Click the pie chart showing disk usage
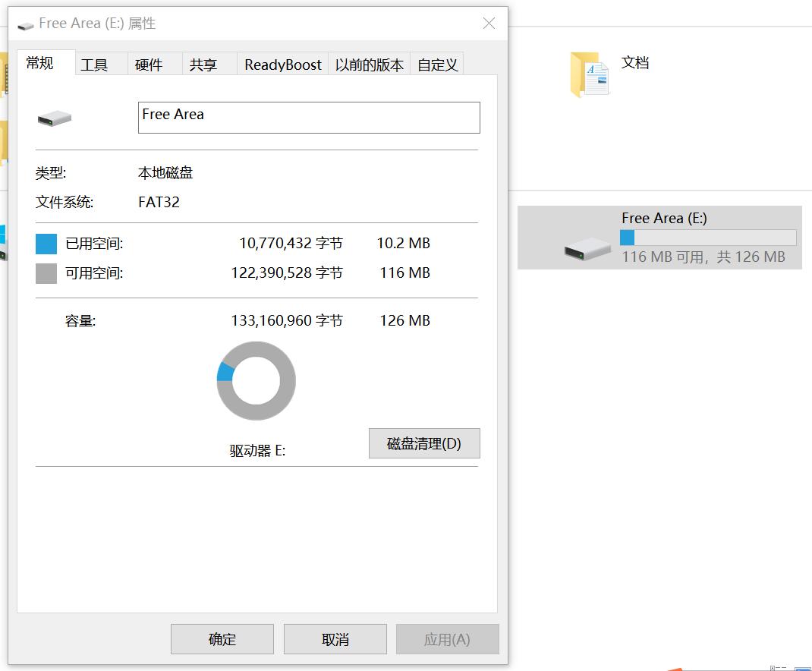The image size is (812, 671). (x=256, y=380)
